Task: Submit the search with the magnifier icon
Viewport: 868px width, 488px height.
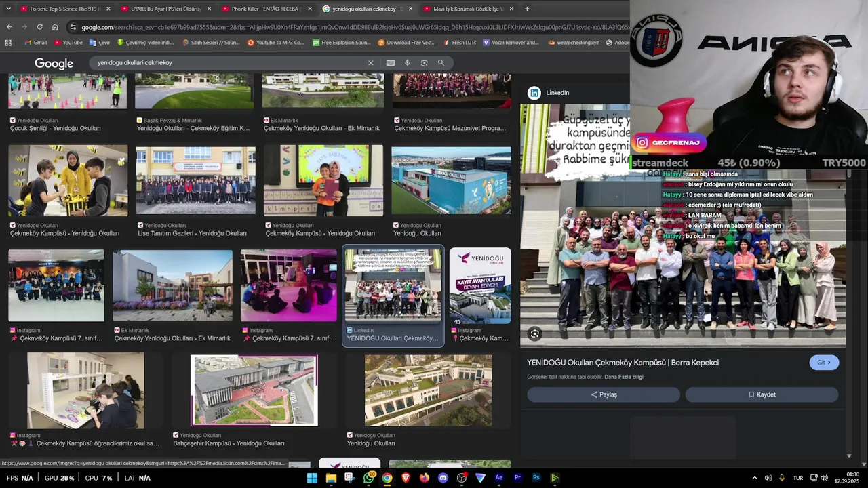Action: coord(441,62)
